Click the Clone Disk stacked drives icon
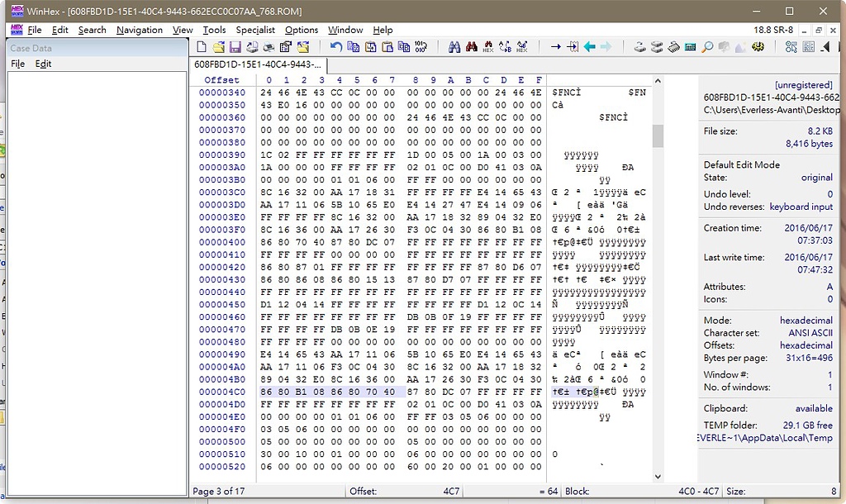 tap(657, 47)
